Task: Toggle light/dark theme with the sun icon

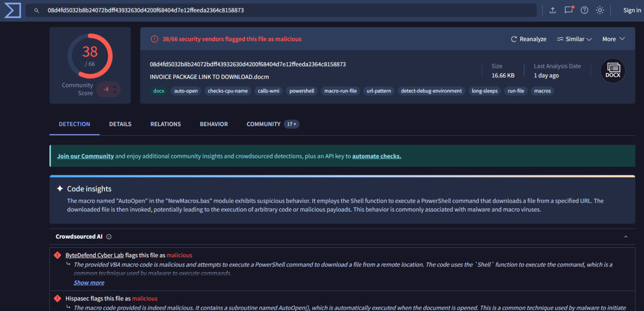Action: coord(600,10)
